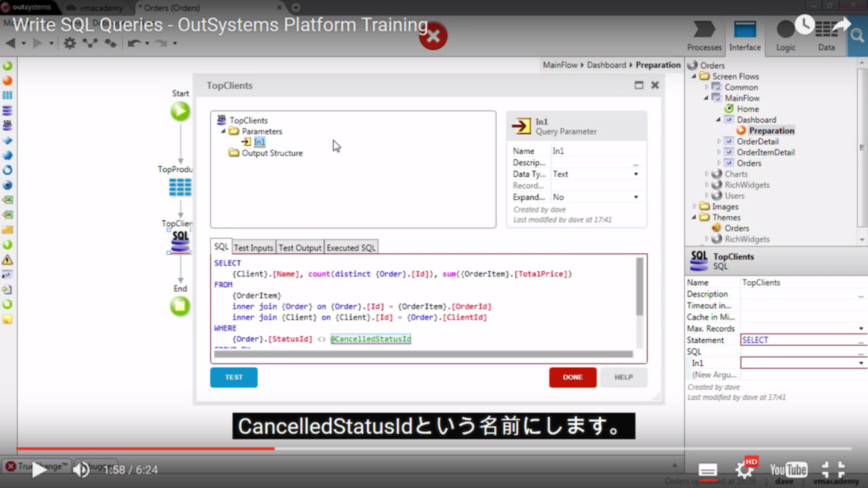Open the video quality settings gear
868x488 pixels.
[745, 469]
